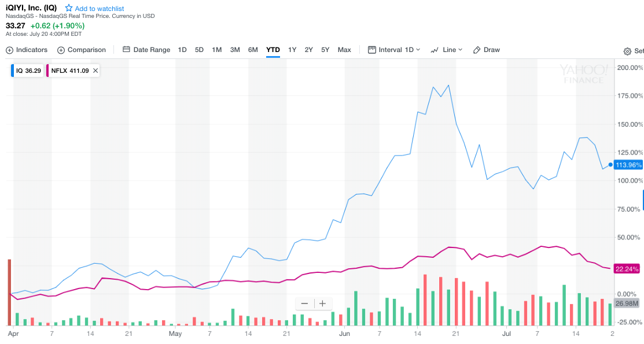Screen dimensions: 644x344
Task: Select the Draw pencil tool
Action: 477,50
